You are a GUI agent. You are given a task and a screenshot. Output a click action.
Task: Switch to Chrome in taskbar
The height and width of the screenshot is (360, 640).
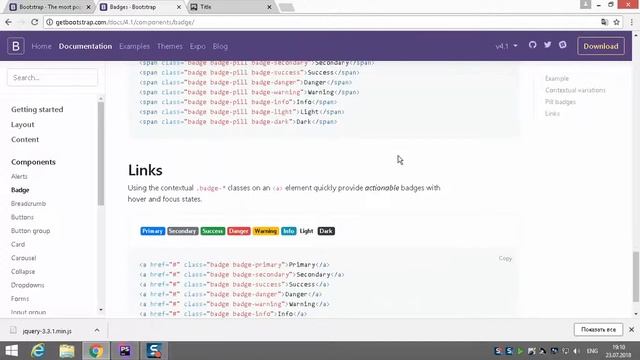pyautogui.click(x=96, y=351)
